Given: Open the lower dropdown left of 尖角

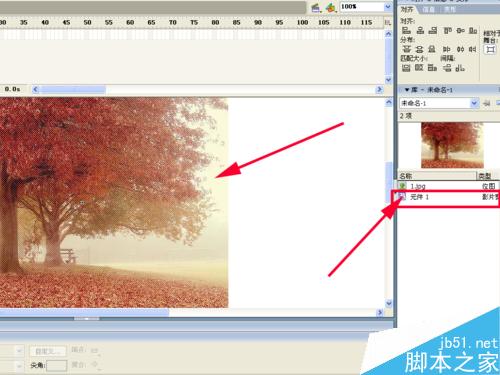Looking at the screenshot, I should 19,366.
